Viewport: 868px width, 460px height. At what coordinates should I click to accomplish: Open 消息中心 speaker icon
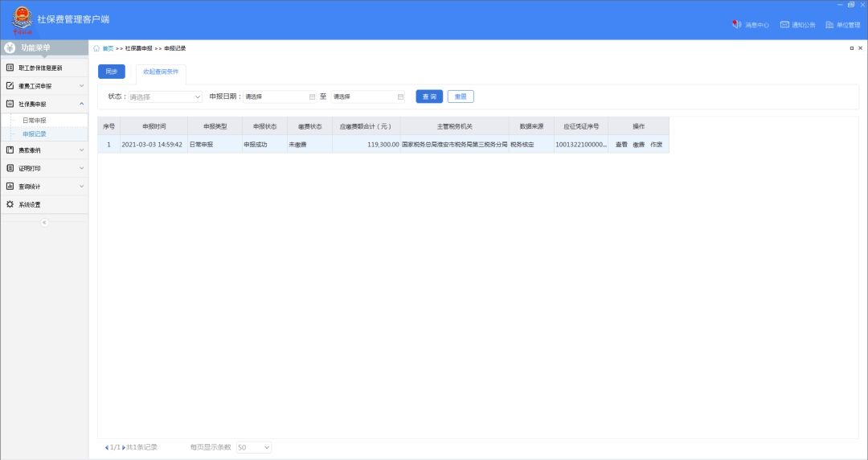coord(736,25)
